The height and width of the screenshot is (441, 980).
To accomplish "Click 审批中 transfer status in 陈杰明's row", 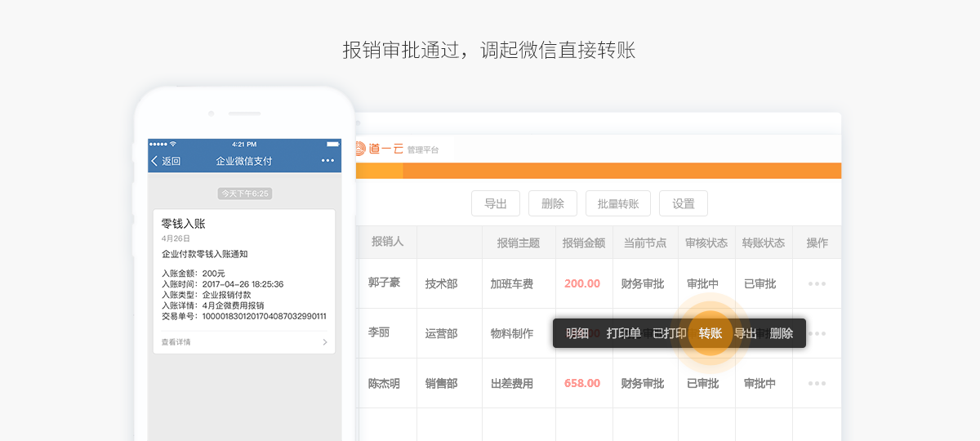I will [759, 384].
